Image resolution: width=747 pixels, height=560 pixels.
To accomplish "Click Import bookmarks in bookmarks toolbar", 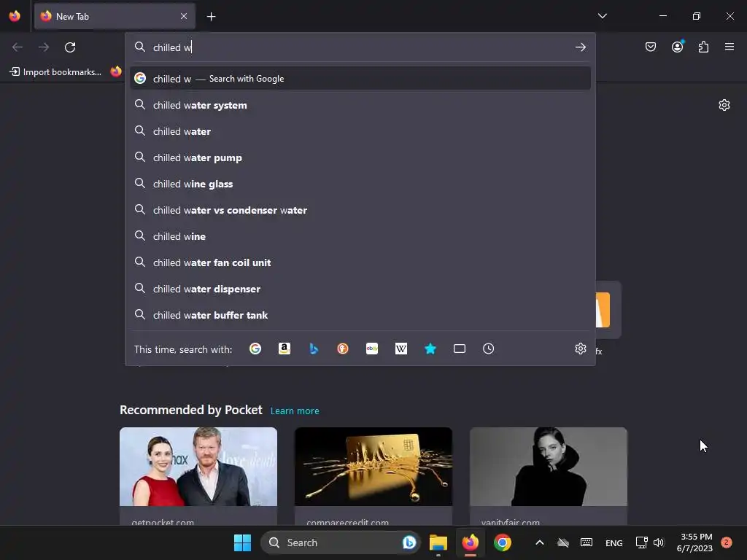I will click(55, 72).
